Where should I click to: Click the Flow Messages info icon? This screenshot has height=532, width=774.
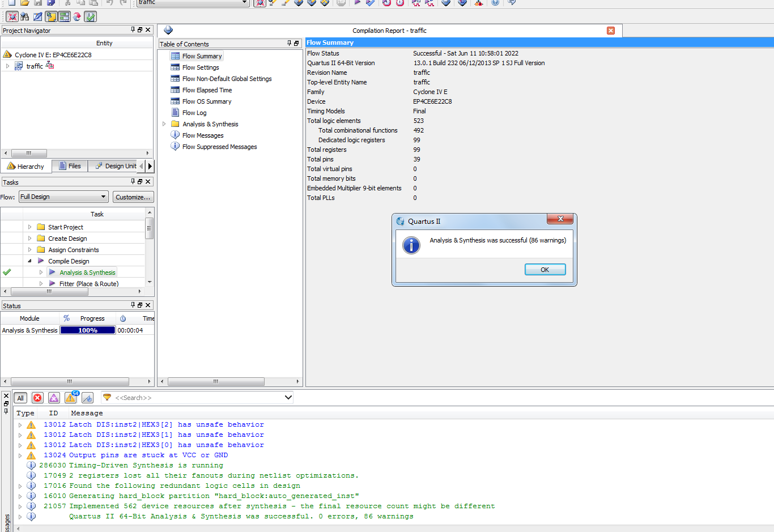coord(175,135)
